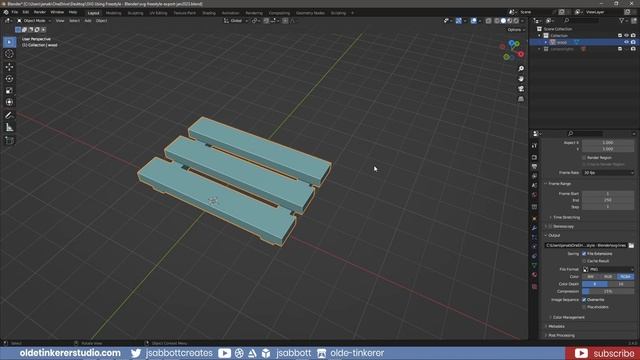Open the Object Mode dropdown
The image size is (640, 360).
[x=34, y=20]
